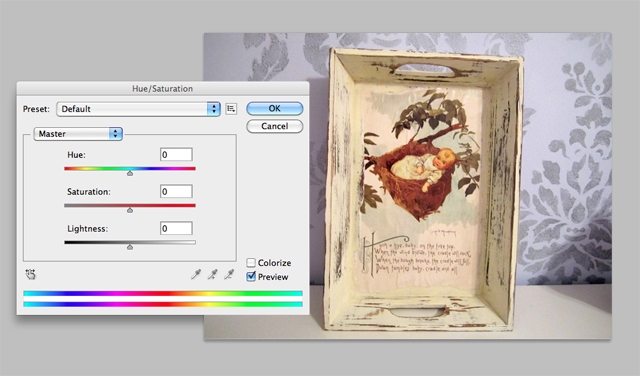This screenshot has width=640, height=376.
Task: Click the Lightness slider handle
Action: (x=130, y=247)
